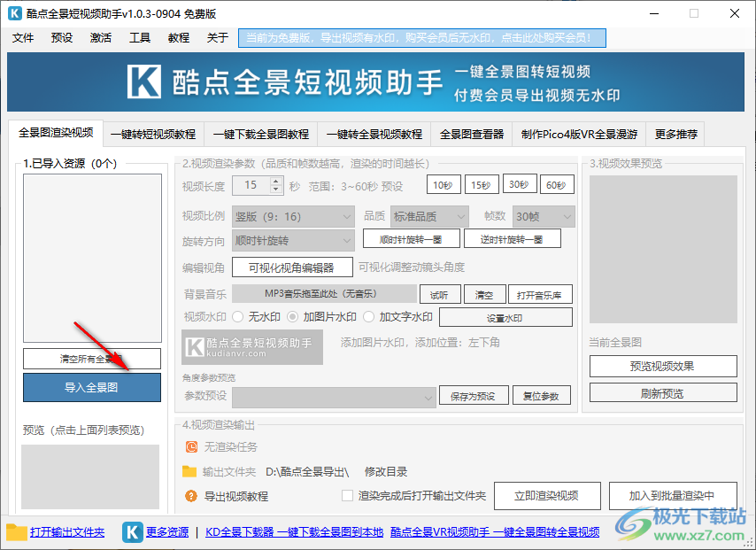Click the MP3 music drag-and-drop field

(x=323, y=293)
